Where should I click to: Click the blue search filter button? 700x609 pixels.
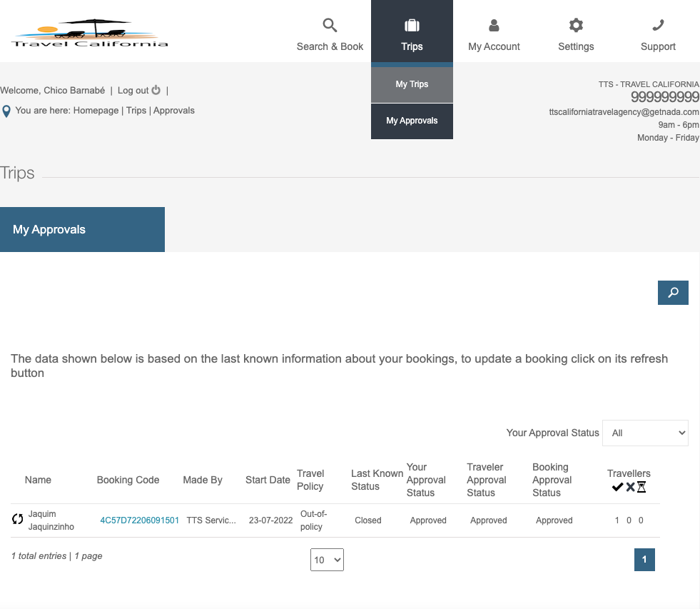pos(673,293)
